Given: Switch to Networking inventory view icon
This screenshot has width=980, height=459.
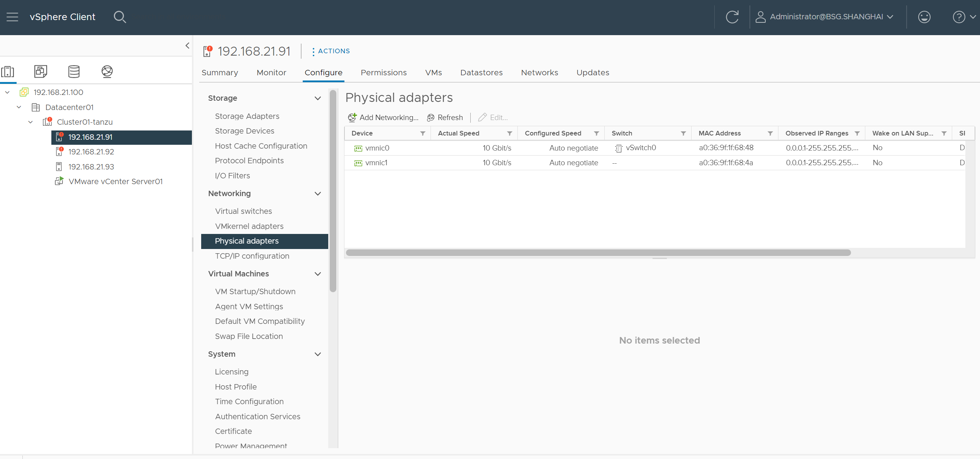Looking at the screenshot, I should (x=107, y=71).
